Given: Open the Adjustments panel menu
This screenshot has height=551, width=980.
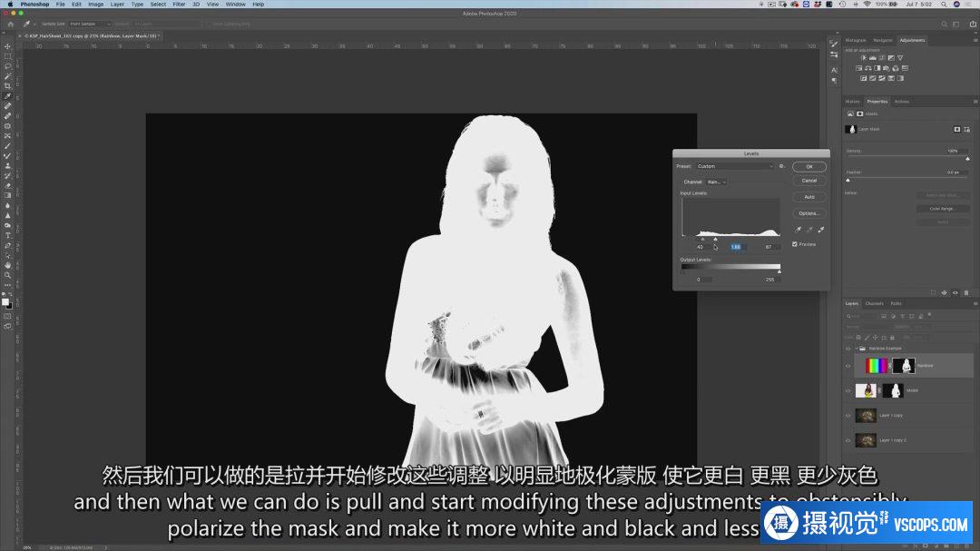Looking at the screenshot, I should click(975, 40).
